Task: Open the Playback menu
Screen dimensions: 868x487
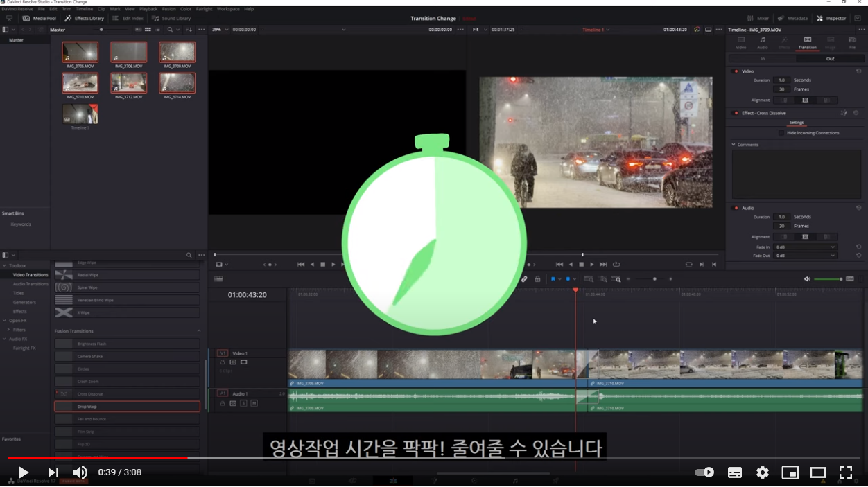Action: [x=148, y=9]
